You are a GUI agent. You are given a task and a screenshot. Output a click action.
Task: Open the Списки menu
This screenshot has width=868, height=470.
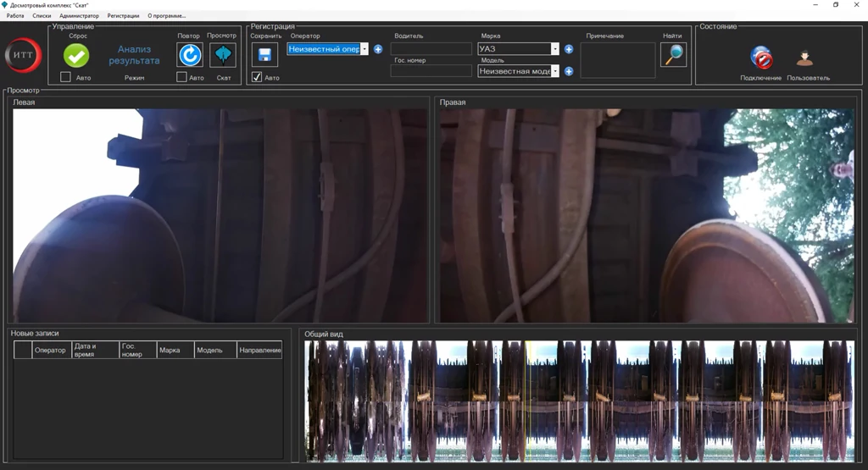click(42, 15)
